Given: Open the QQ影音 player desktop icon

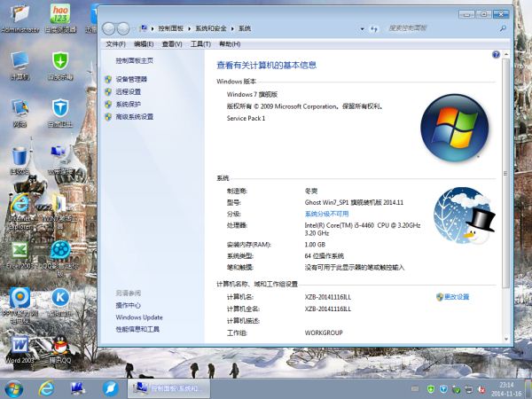Looking at the screenshot, I should [x=60, y=258].
